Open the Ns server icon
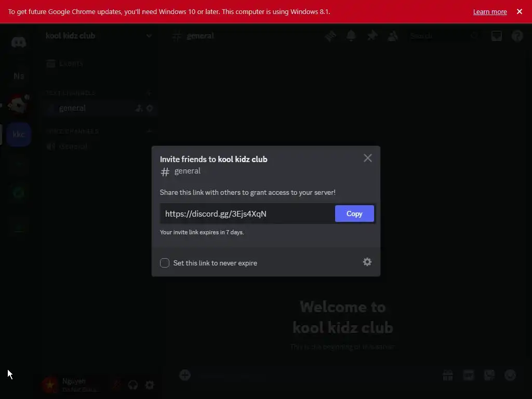 pos(19,76)
